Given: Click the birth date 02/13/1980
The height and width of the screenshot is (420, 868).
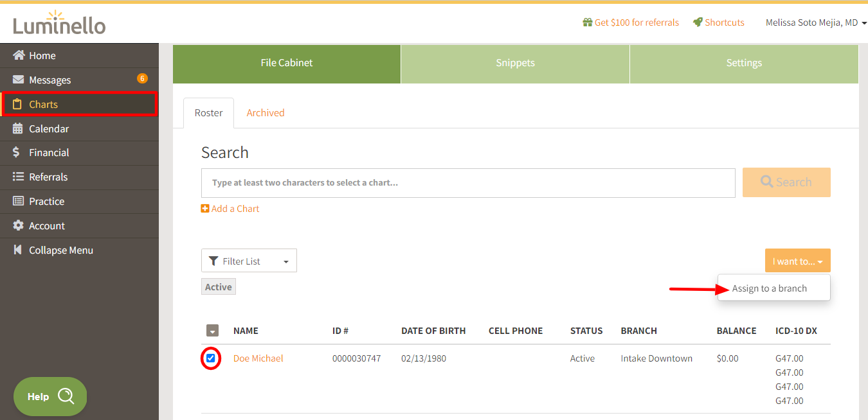Looking at the screenshot, I should click(424, 358).
